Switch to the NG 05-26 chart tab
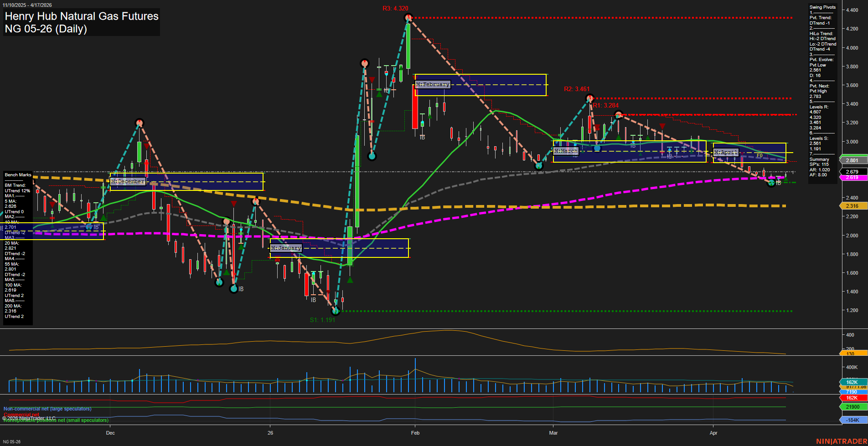The height and width of the screenshot is (446, 868). [x=11, y=441]
